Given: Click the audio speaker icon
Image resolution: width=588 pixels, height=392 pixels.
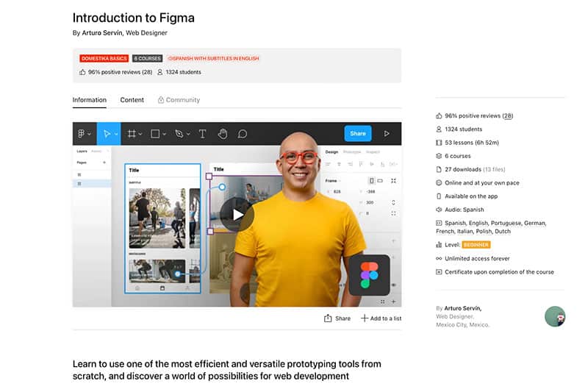Looking at the screenshot, I should [439, 210].
